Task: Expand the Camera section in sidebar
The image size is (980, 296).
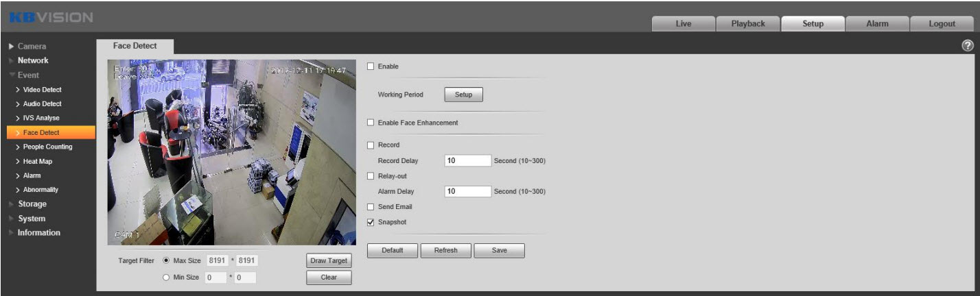Action: [x=32, y=47]
